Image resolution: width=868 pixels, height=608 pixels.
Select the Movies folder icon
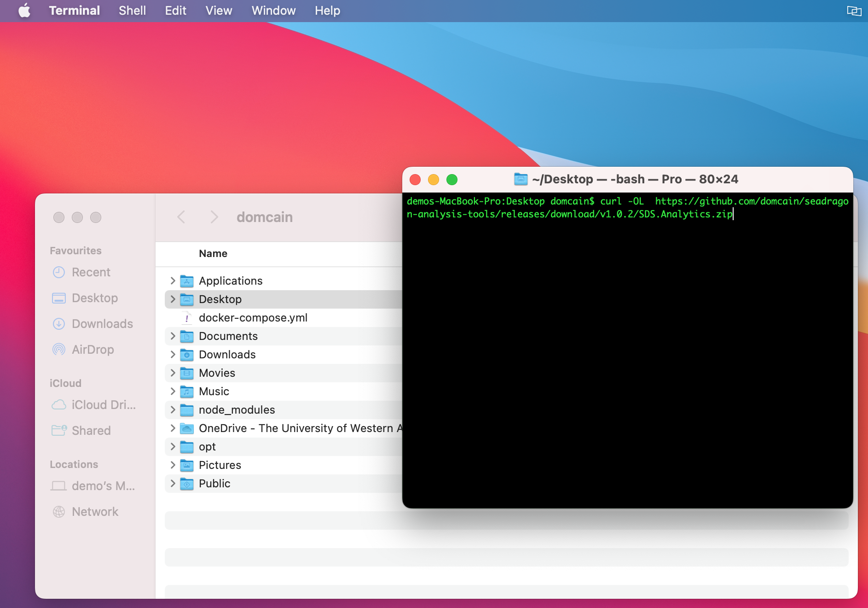pos(187,373)
